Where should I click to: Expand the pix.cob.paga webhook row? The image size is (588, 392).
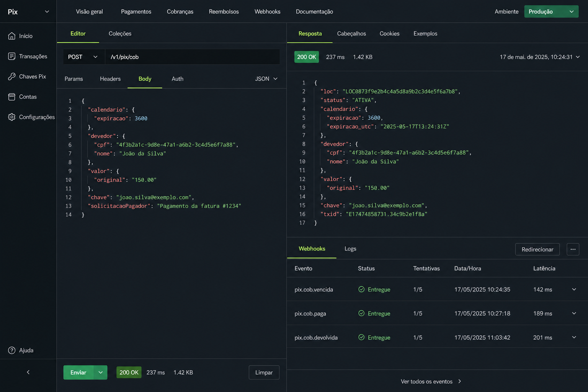click(574, 313)
